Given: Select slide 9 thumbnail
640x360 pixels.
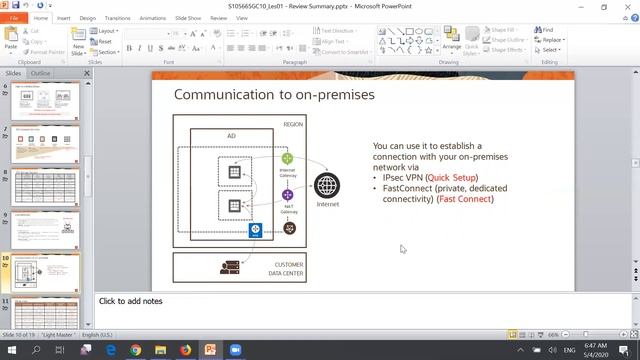Looking at the screenshot, I should point(45,230).
